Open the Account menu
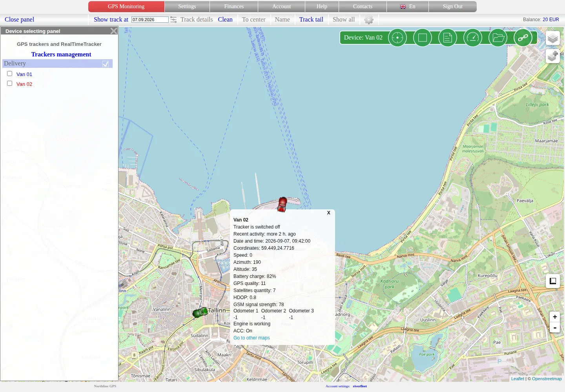 [282, 7]
